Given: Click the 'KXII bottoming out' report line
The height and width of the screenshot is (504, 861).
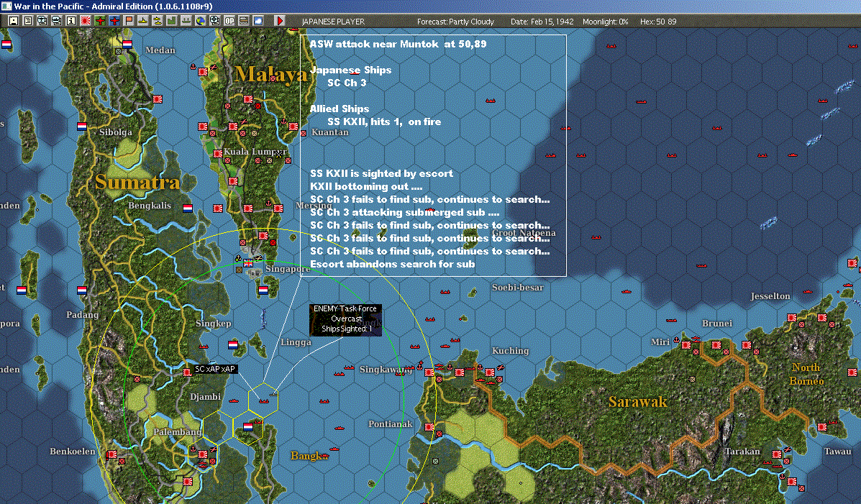Looking at the screenshot, I should point(366,187).
